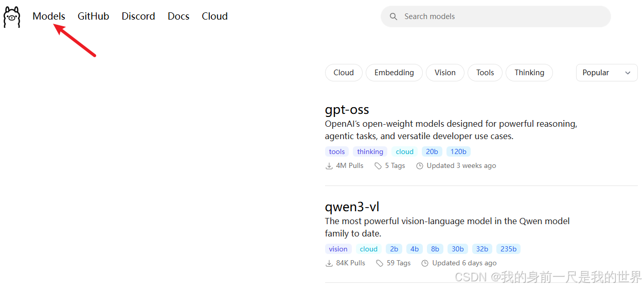Click the Updated 3 weeks ago text

[x=461, y=166]
